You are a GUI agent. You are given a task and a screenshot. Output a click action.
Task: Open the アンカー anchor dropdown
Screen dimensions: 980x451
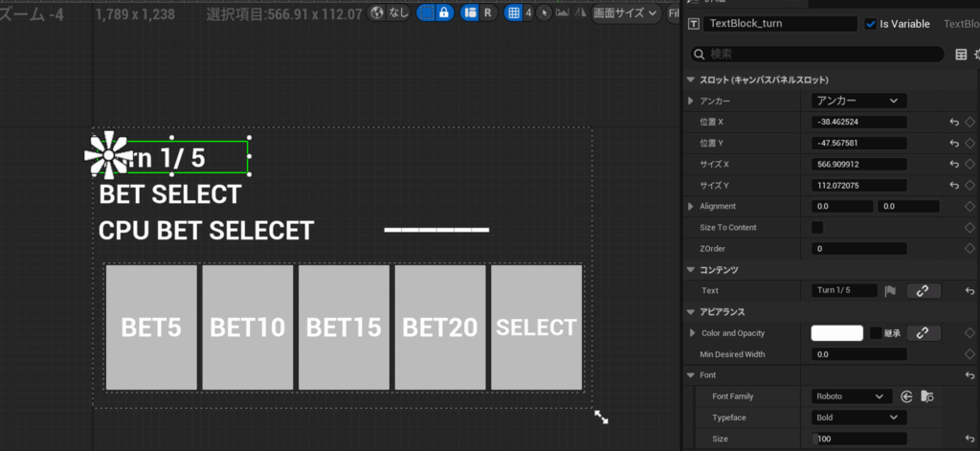858,101
